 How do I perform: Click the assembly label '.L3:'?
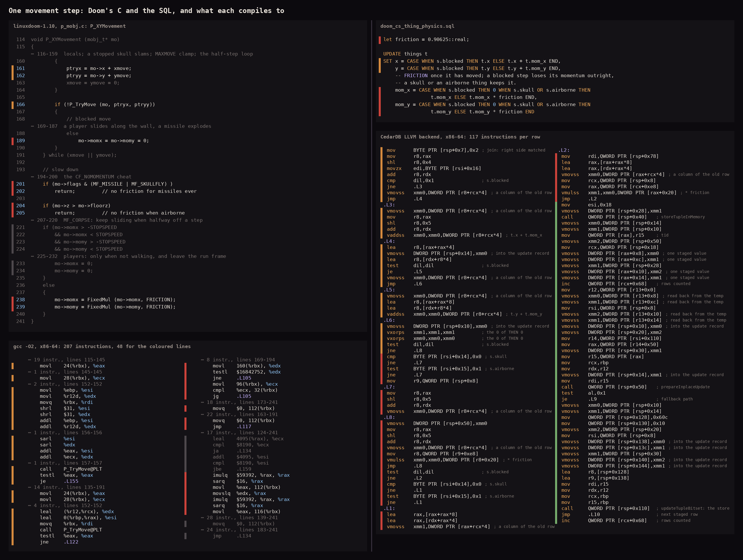389,205
